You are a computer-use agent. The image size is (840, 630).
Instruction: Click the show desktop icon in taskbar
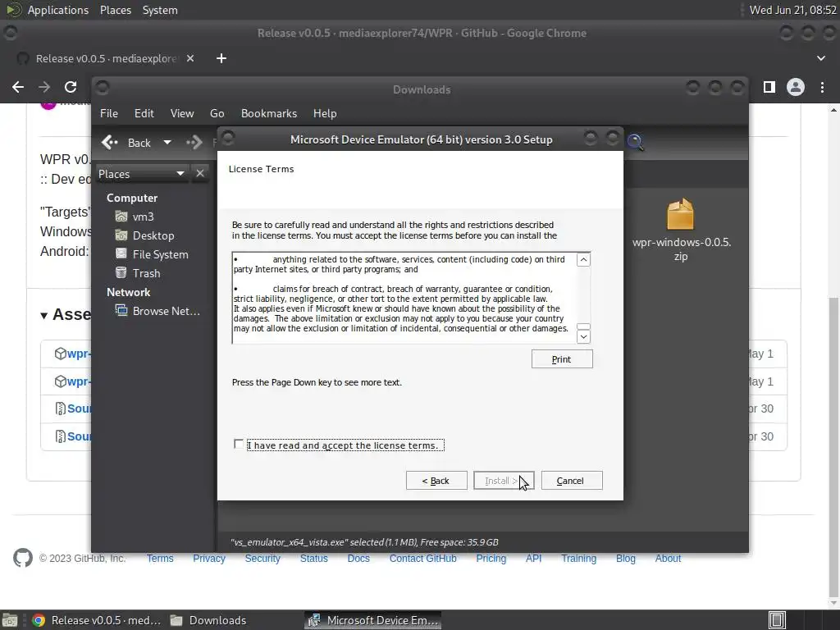point(10,620)
